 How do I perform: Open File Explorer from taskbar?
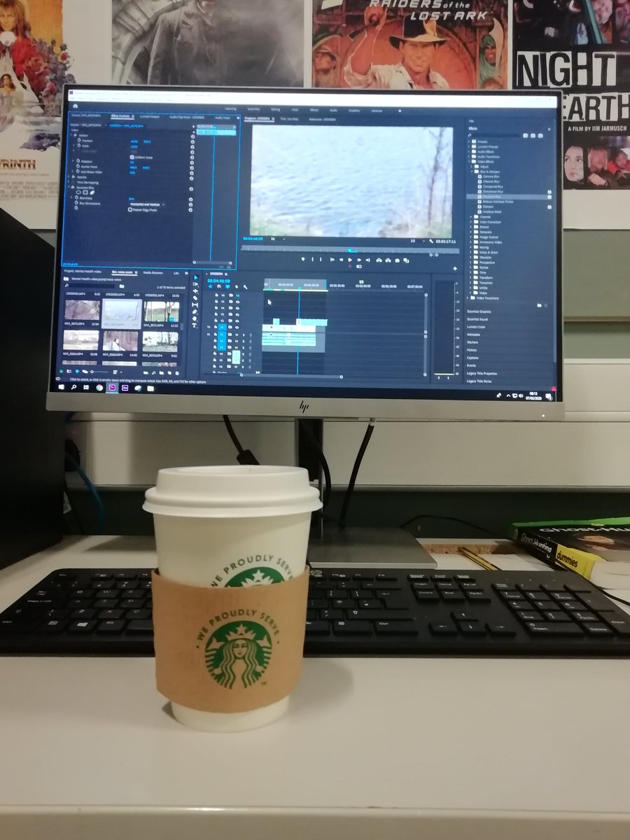150,388
